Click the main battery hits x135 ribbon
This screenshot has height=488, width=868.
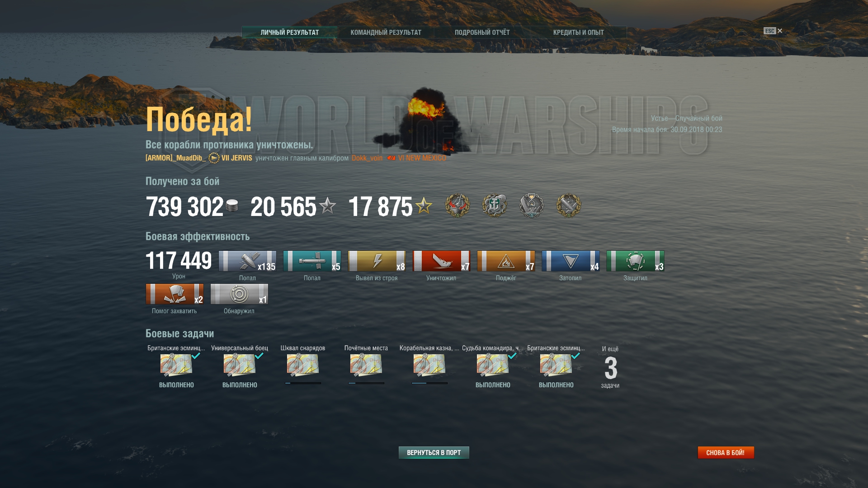tap(247, 261)
